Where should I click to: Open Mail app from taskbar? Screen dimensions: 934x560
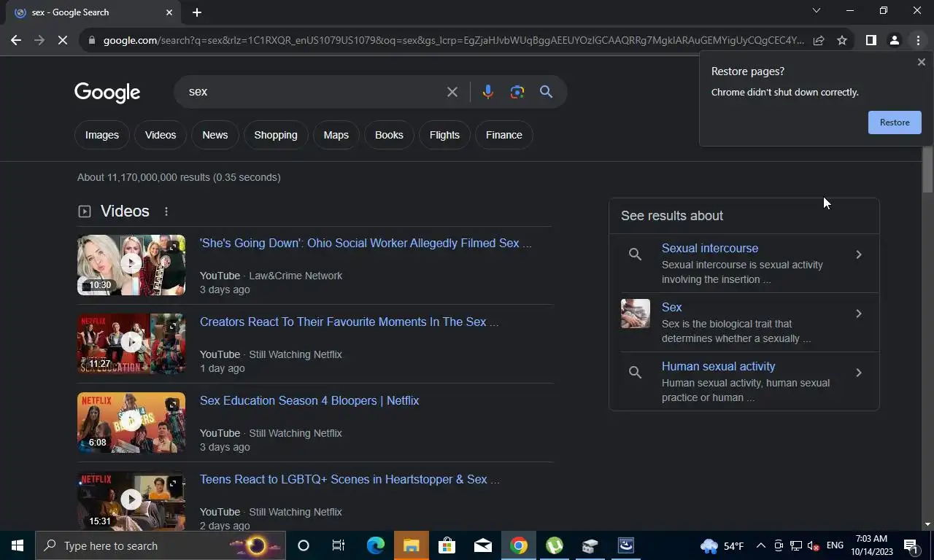[482, 545]
